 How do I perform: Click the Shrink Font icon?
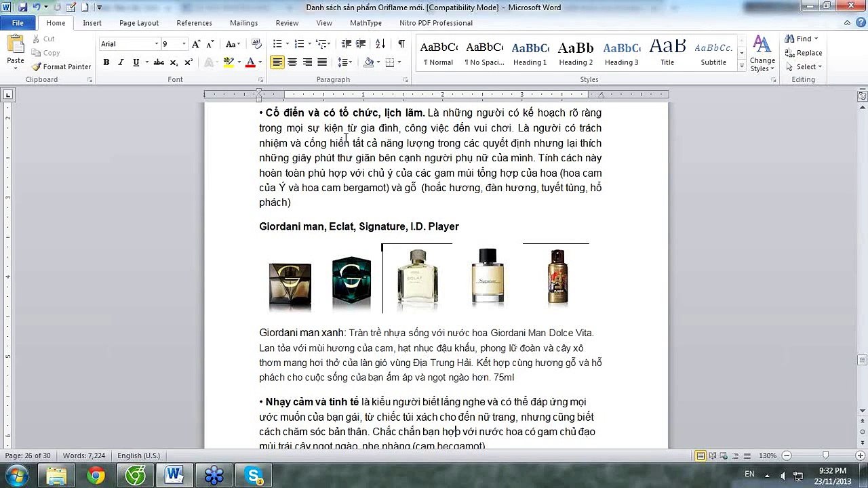point(211,44)
